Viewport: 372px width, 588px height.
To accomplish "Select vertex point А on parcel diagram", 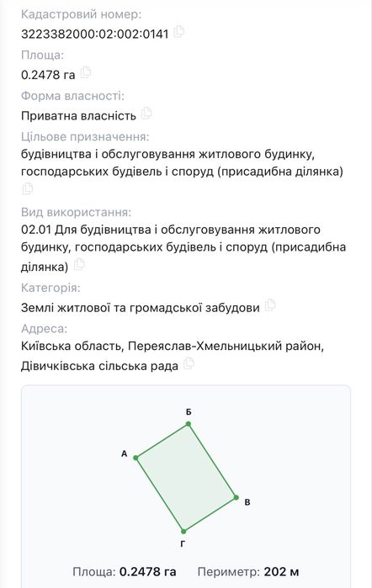I will coord(136,458).
